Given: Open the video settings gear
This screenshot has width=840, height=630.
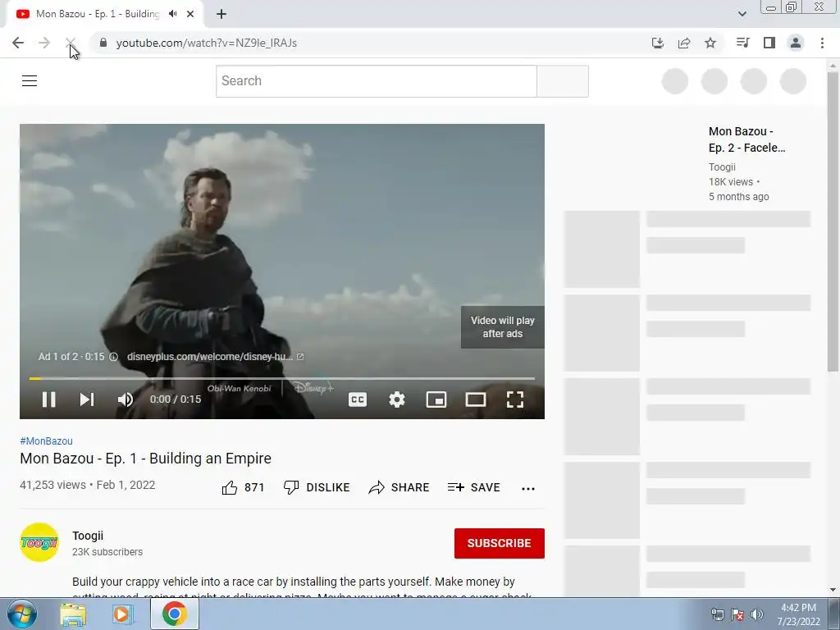Looking at the screenshot, I should (396, 399).
